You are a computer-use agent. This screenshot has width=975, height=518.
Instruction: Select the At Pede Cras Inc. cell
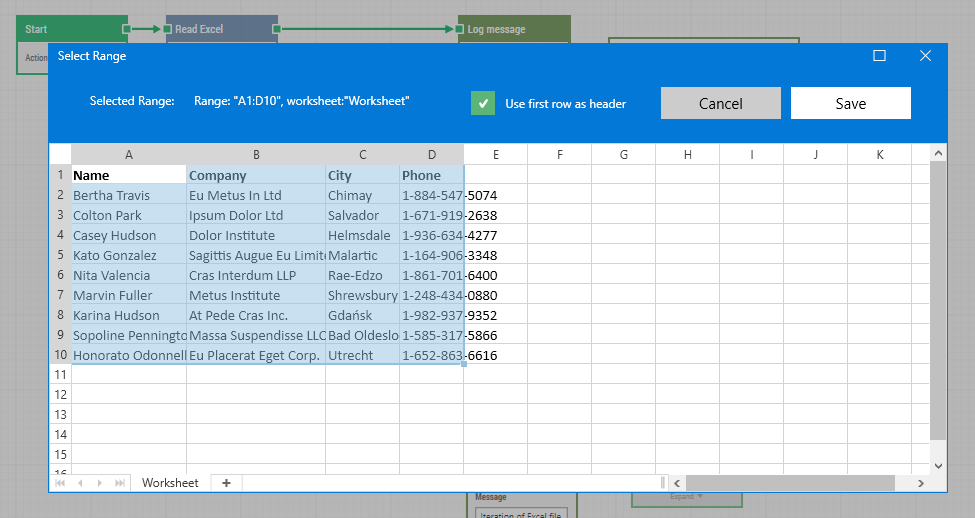[256, 315]
